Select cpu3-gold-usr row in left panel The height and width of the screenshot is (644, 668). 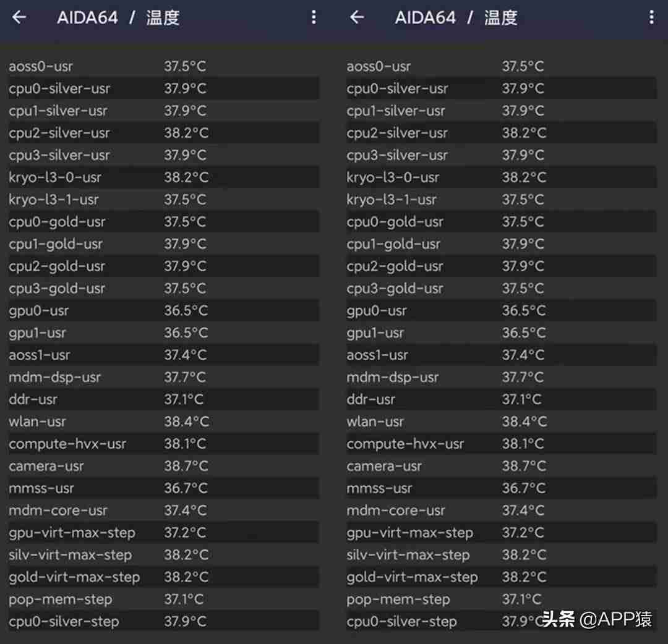(x=163, y=288)
